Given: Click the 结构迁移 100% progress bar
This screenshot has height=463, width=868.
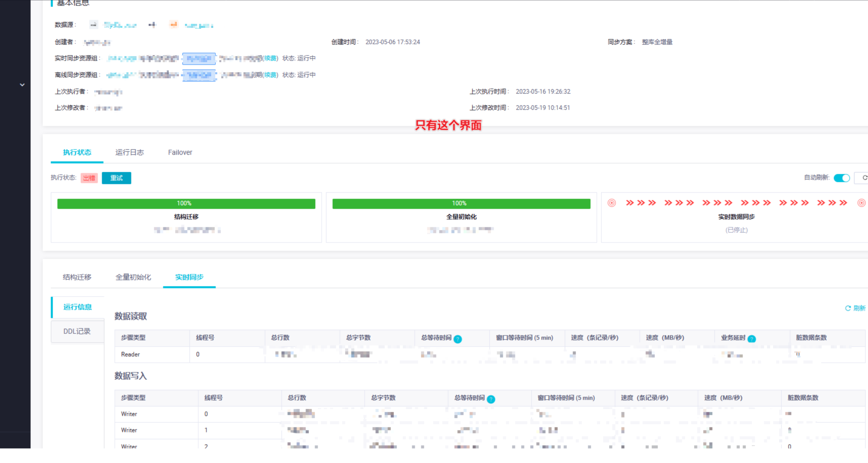Looking at the screenshot, I should pyautogui.click(x=186, y=203).
